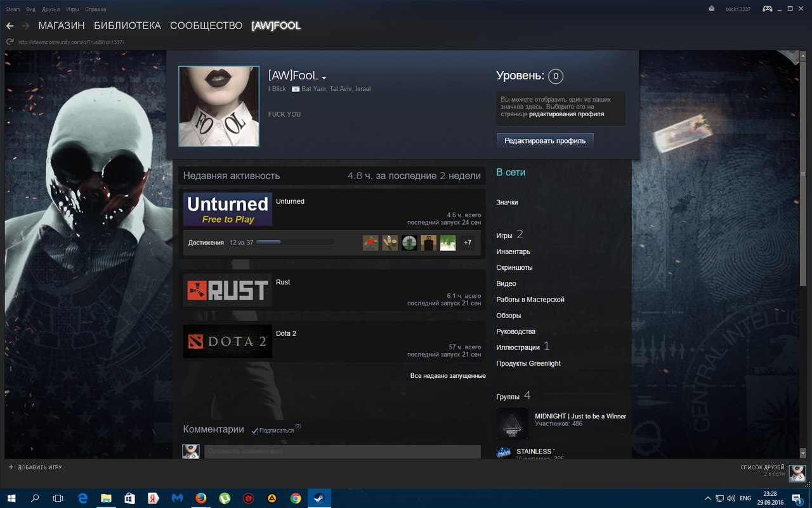Open the Справка menu
Screen dimensions: 812x508
pos(95,10)
